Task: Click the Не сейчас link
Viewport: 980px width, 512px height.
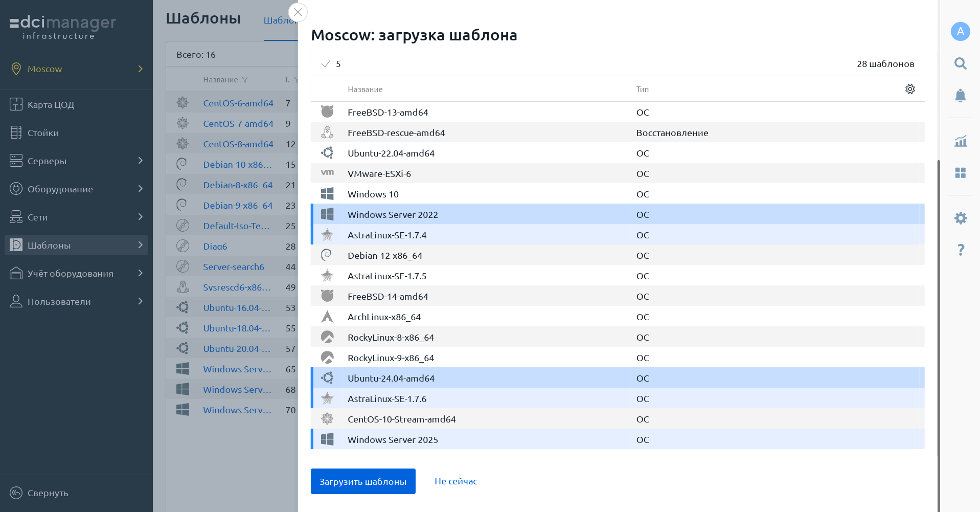Action: coord(455,481)
